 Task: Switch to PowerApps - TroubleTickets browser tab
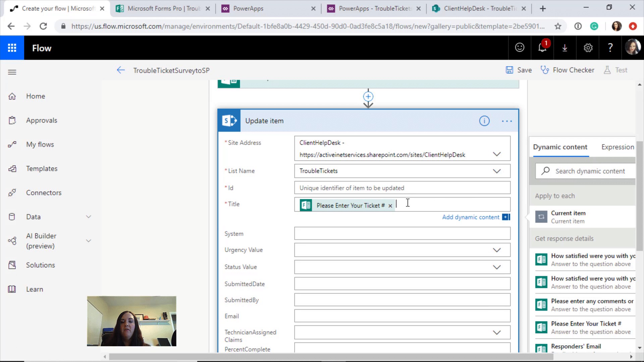(x=374, y=9)
